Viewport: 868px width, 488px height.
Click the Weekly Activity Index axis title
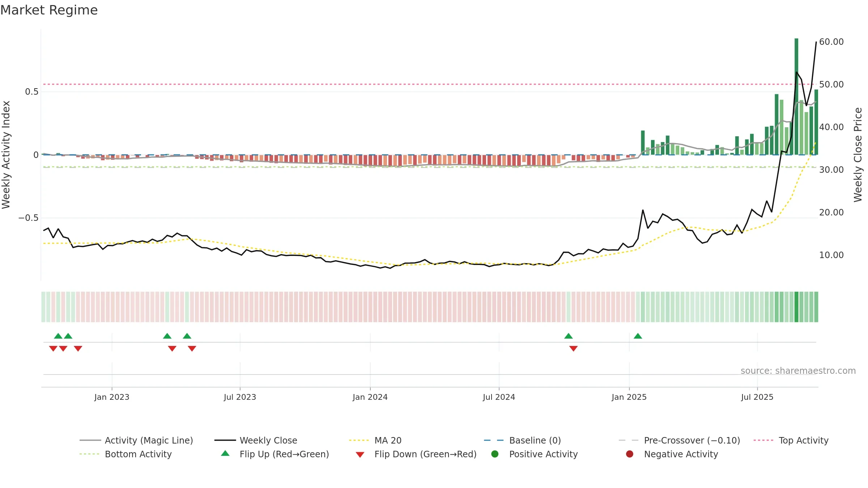(6, 155)
